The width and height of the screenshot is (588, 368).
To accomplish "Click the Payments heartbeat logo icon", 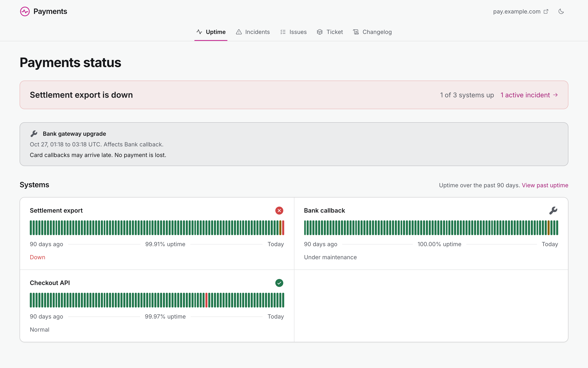I will point(25,11).
